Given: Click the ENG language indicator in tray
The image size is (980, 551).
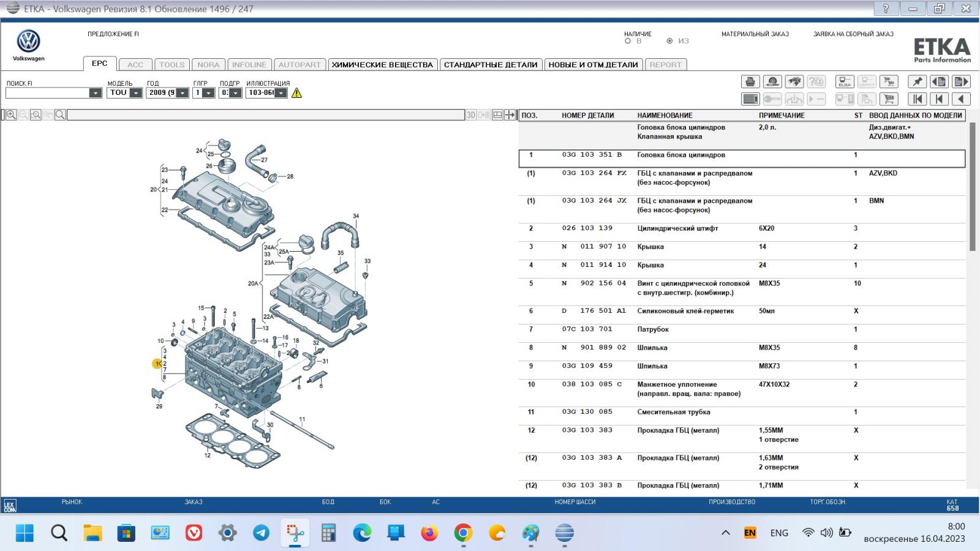Looking at the screenshot, I should point(779,533).
